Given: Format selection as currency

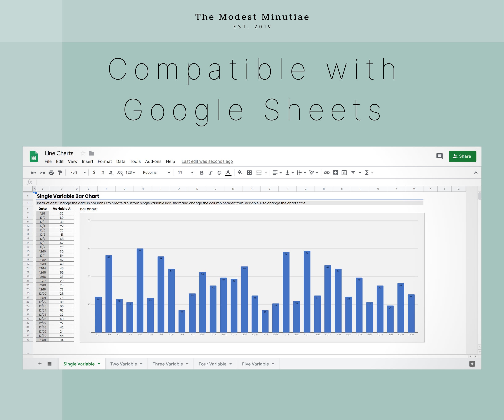Looking at the screenshot, I should tap(94, 173).
